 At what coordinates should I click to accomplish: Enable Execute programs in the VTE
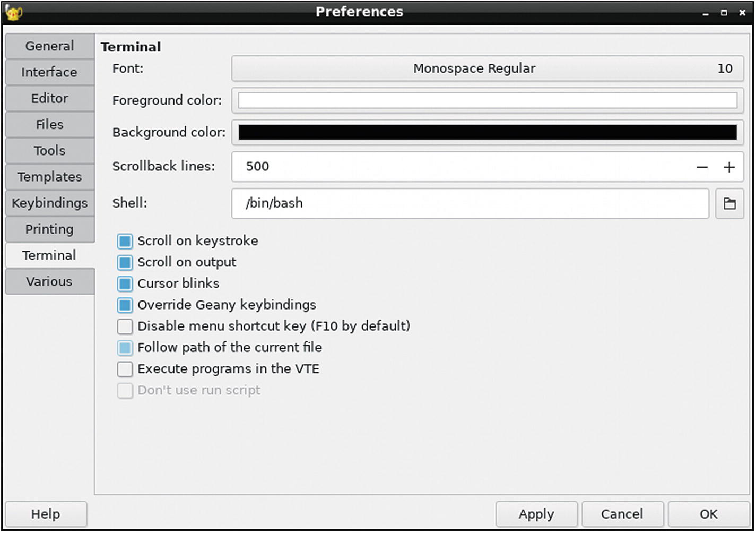click(125, 369)
